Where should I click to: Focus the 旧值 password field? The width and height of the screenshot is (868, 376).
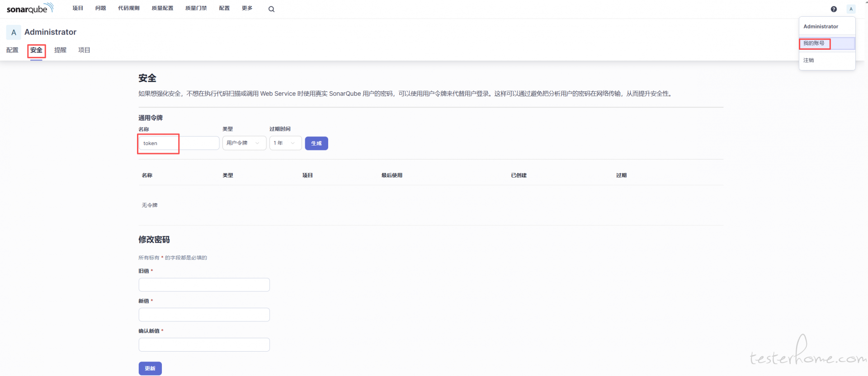pyautogui.click(x=204, y=285)
